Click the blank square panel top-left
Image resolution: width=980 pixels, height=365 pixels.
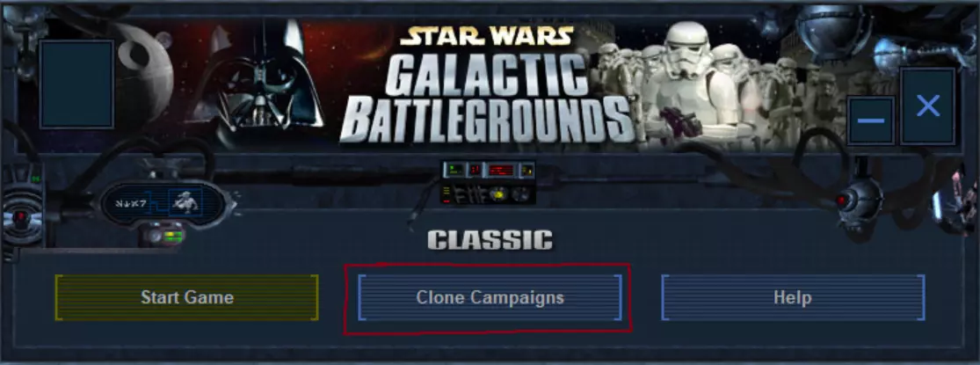[76, 84]
